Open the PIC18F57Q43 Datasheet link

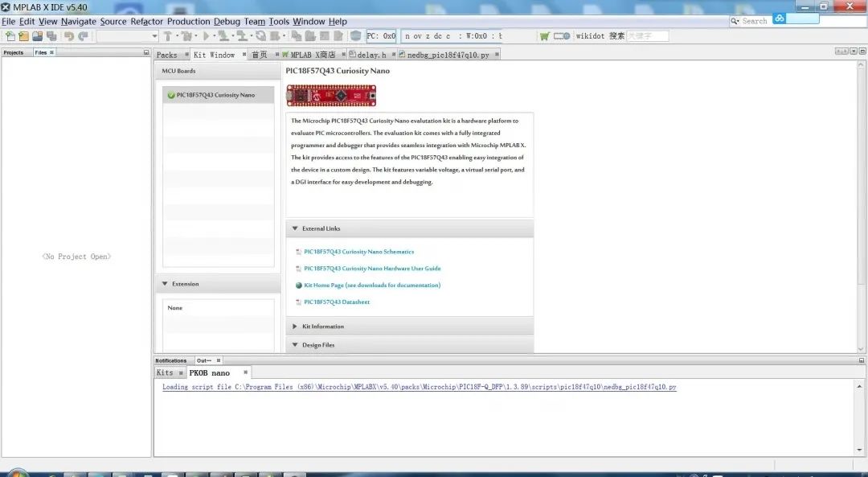click(x=337, y=302)
